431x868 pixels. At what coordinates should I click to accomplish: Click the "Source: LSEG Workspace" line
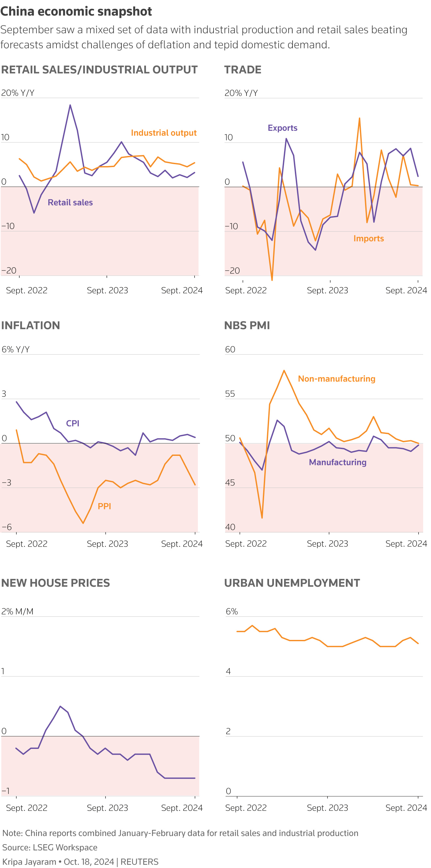(x=50, y=847)
